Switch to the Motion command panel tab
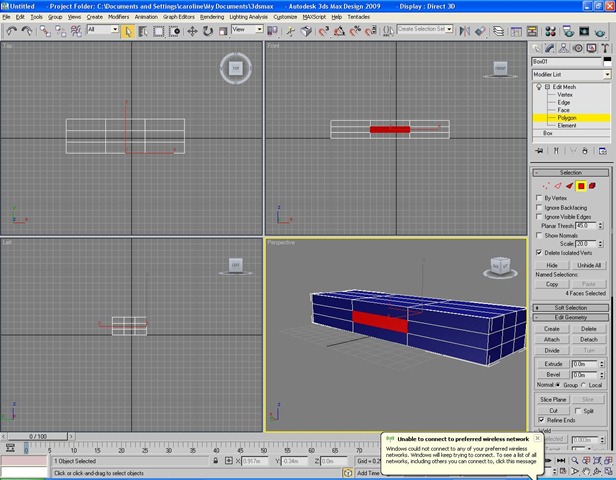The width and height of the screenshot is (616, 480). click(578, 48)
